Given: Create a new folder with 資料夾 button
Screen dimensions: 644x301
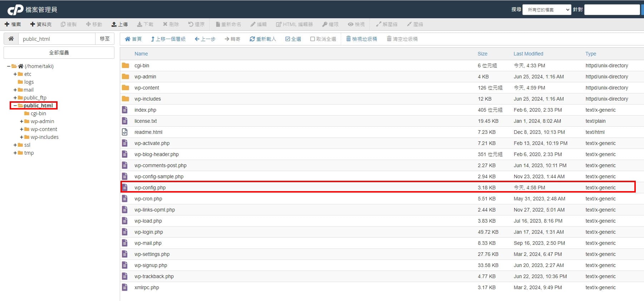Looking at the screenshot, I should pyautogui.click(x=41, y=24).
